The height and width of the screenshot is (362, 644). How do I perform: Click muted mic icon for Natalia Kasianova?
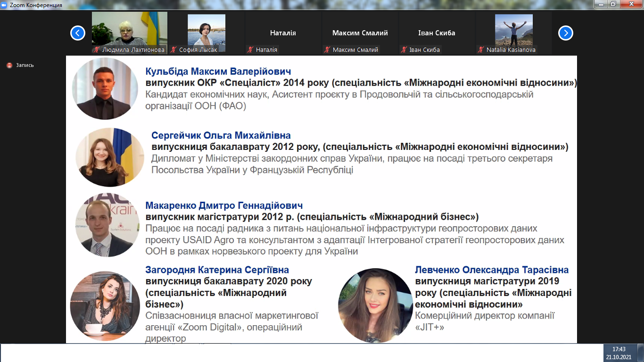pyautogui.click(x=481, y=49)
